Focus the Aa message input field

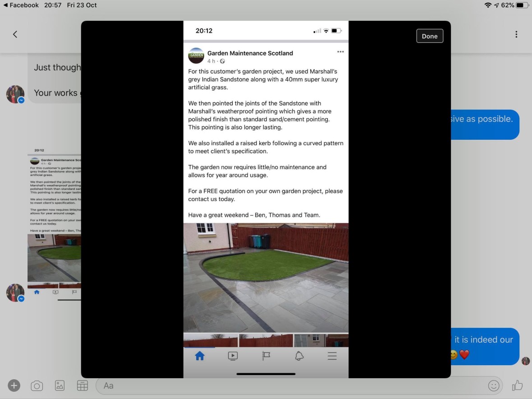point(289,385)
